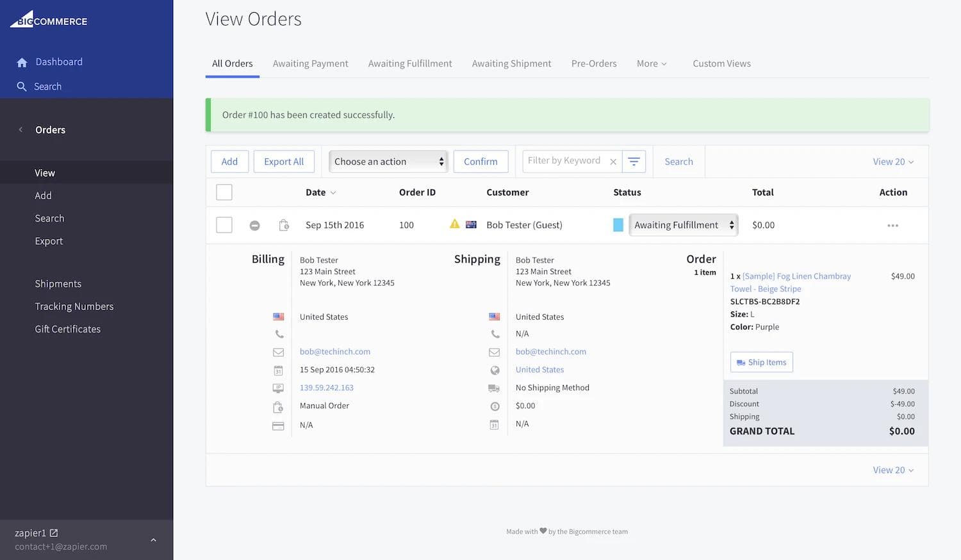Open the bob@techinch.com email link
This screenshot has height=560, width=961.
tap(334, 351)
